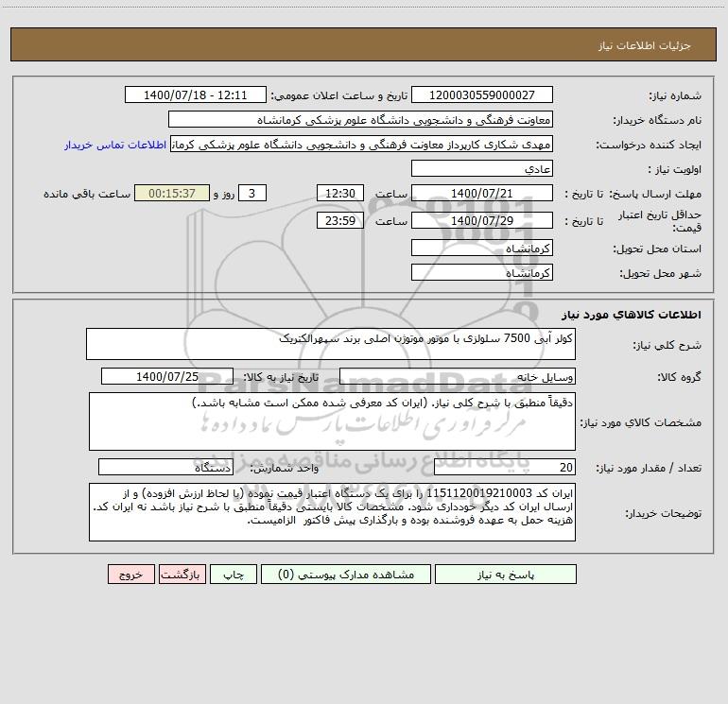Screen dimensions: 728x704
Task: Click the بازگشت back button
Action: point(182,574)
